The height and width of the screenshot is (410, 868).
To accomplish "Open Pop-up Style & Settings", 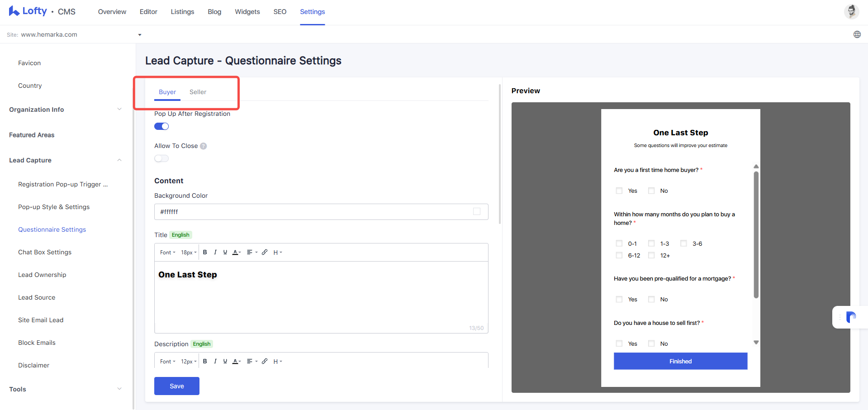I will click(x=54, y=207).
